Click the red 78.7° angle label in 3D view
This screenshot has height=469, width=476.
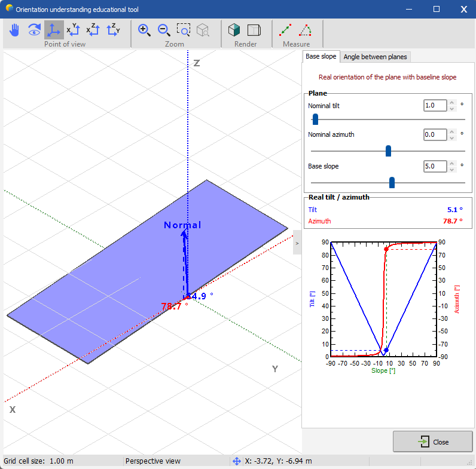175,306
